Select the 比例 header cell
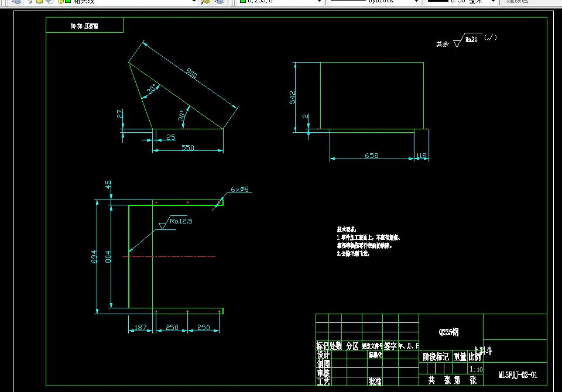This screenshot has height=392, width=562. pos(475,356)
